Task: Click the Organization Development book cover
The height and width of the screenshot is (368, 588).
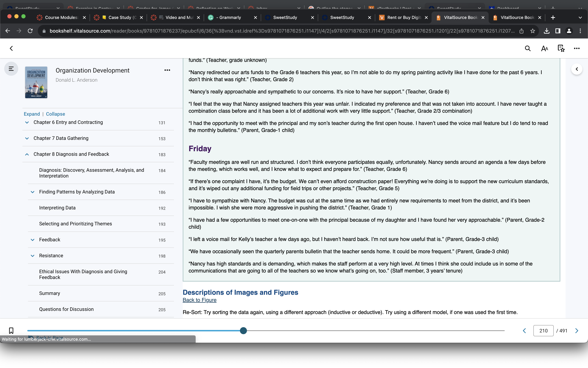Action: tap(36, 82)
